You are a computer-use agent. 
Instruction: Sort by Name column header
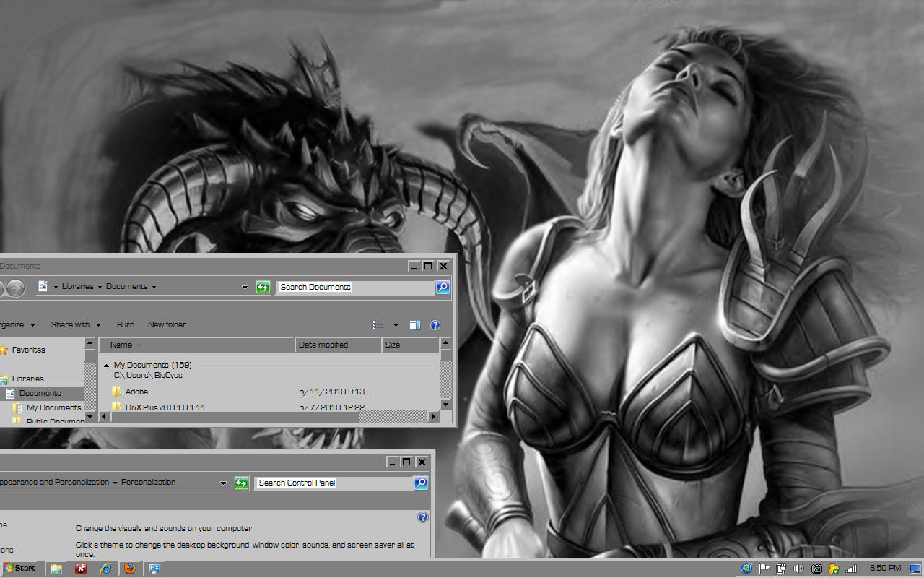click(197, 345)
